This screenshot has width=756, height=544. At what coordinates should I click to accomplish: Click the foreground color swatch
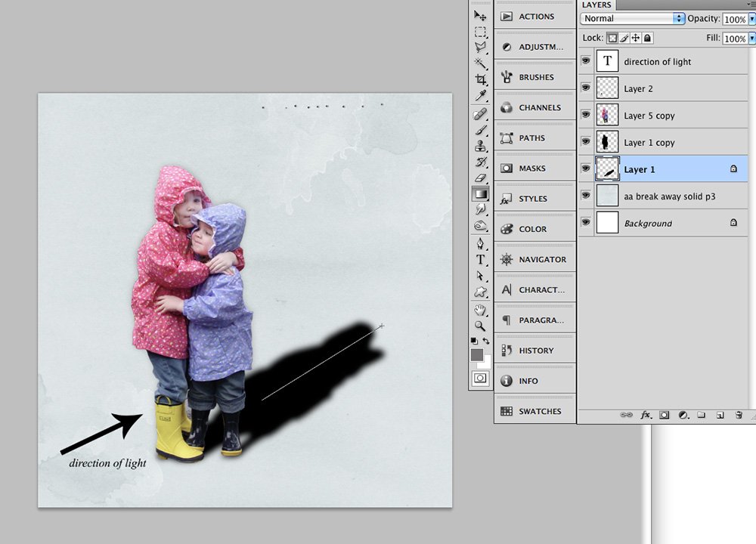[x=476, y=354]
